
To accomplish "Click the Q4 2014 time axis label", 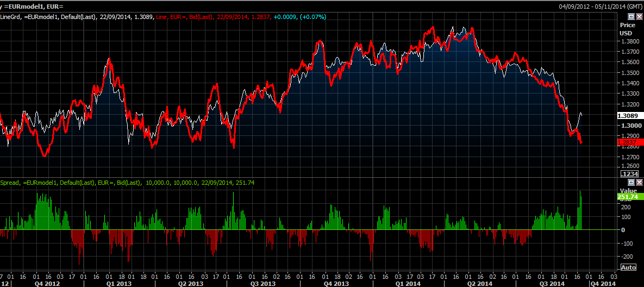I will (603, 284).
